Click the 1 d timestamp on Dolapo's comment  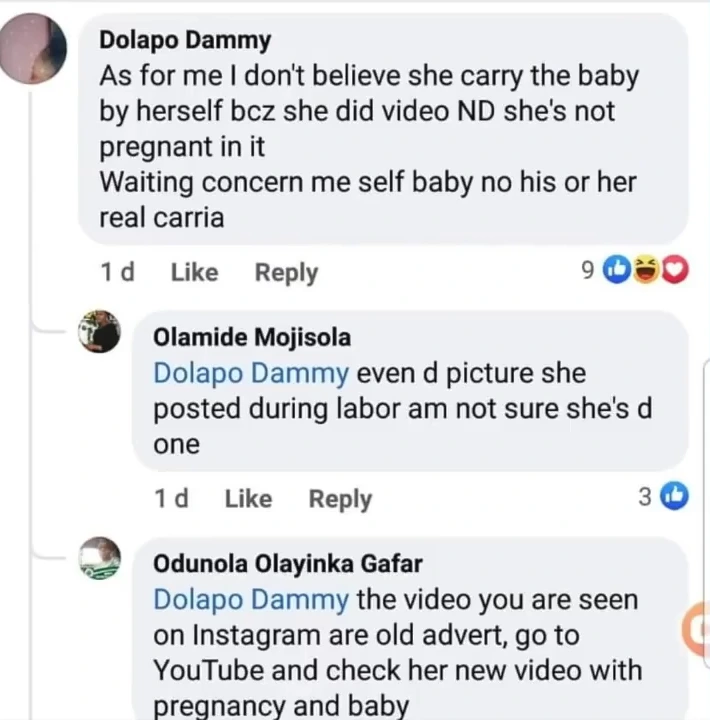pyautogui.click(x=118, y=272)
